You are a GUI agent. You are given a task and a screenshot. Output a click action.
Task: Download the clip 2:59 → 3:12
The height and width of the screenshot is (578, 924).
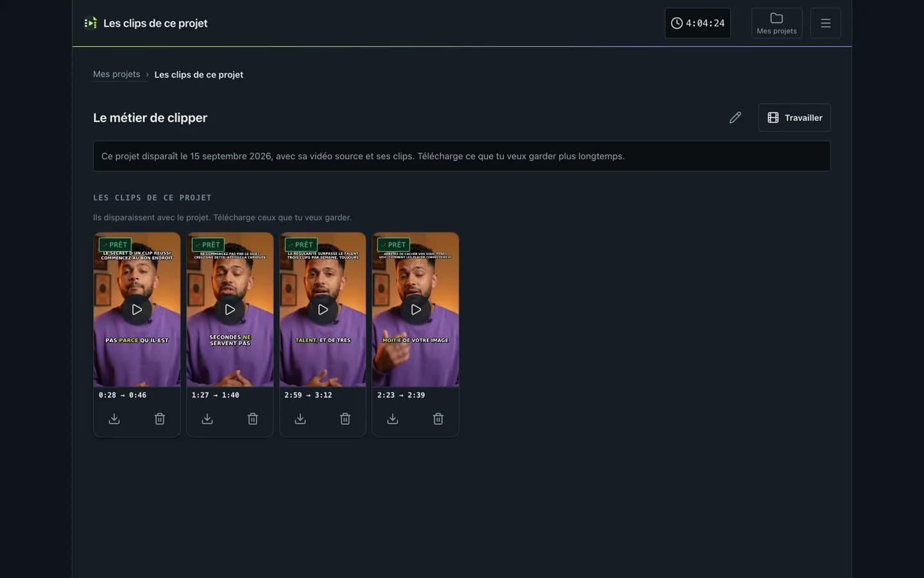point(300,419)
